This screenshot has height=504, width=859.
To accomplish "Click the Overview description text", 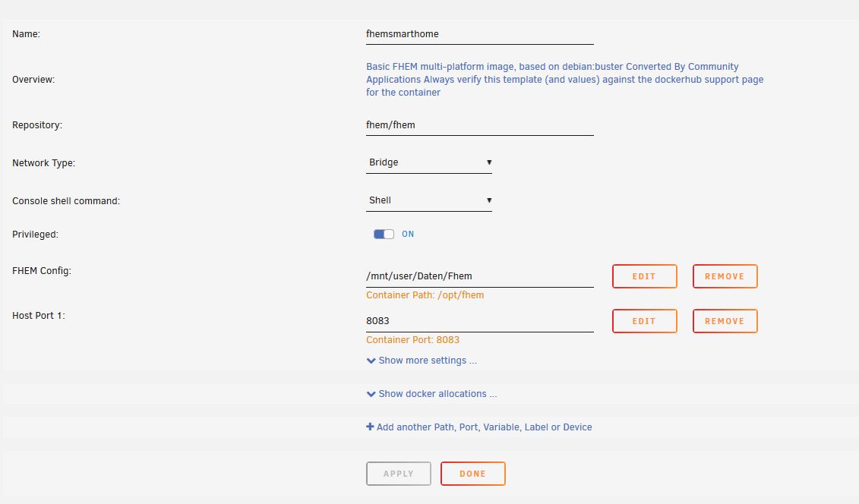I will point(565,80).
